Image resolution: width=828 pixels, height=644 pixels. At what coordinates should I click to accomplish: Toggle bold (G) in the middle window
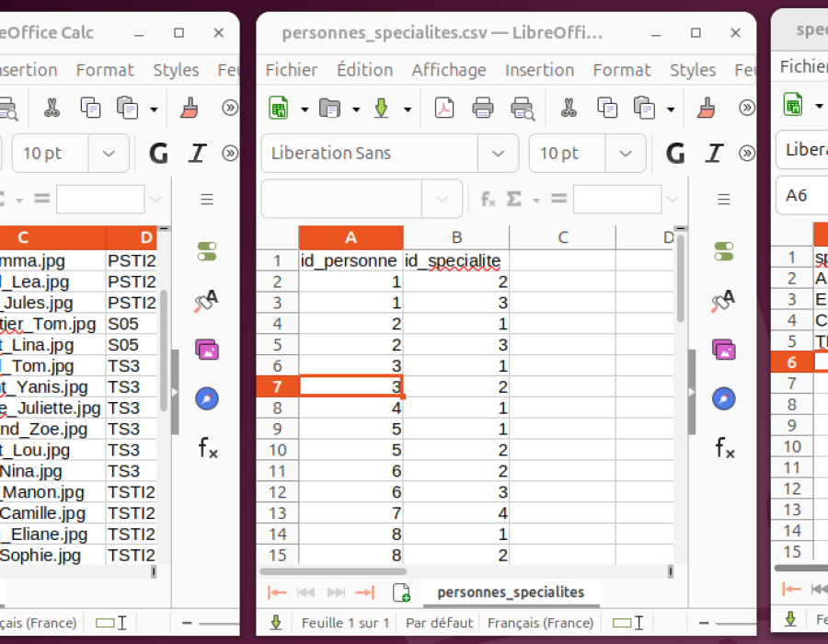[676, 154]
